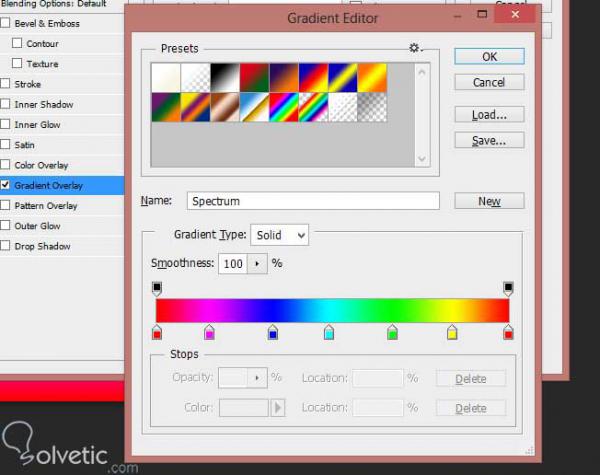Pick the Copper gradient preset

[225, 107]
